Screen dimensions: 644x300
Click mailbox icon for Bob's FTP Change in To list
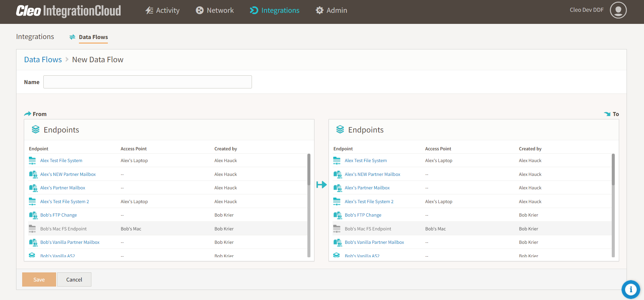point(337,215)
